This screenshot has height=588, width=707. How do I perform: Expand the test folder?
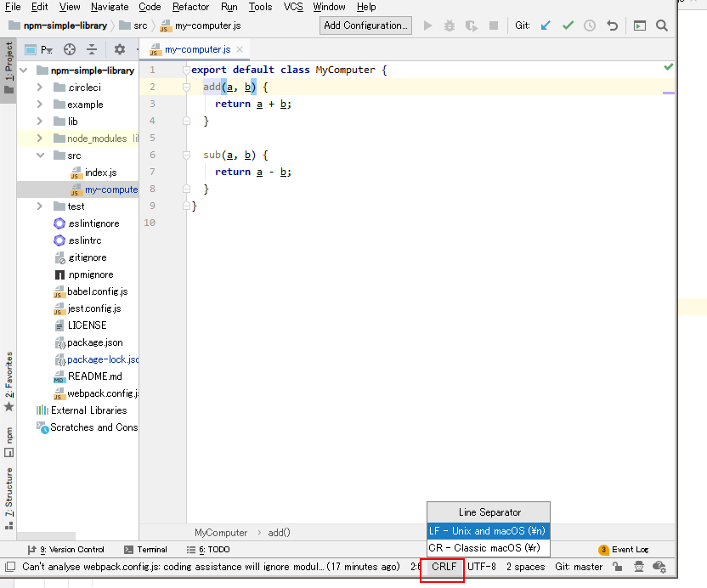(x=40, y=206)
